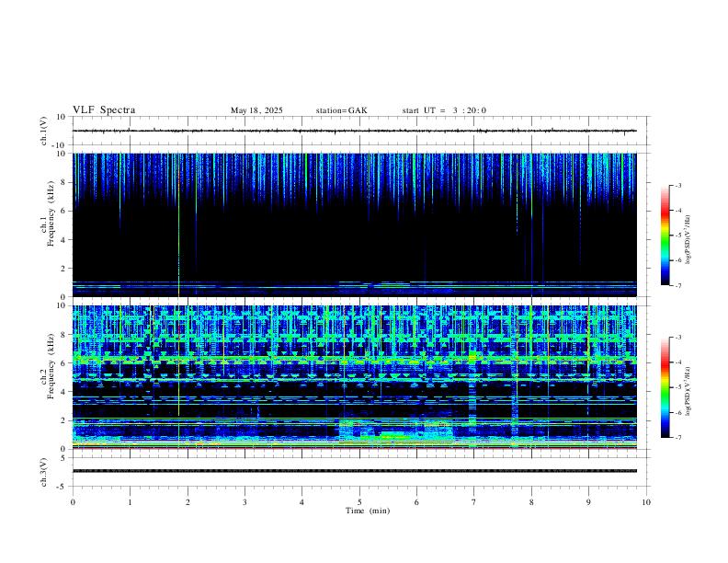728x563 pixels.
Task: Click the upper 'log(PSD)(V²/Hz)' colorbar label
Action: pos(688,240)
